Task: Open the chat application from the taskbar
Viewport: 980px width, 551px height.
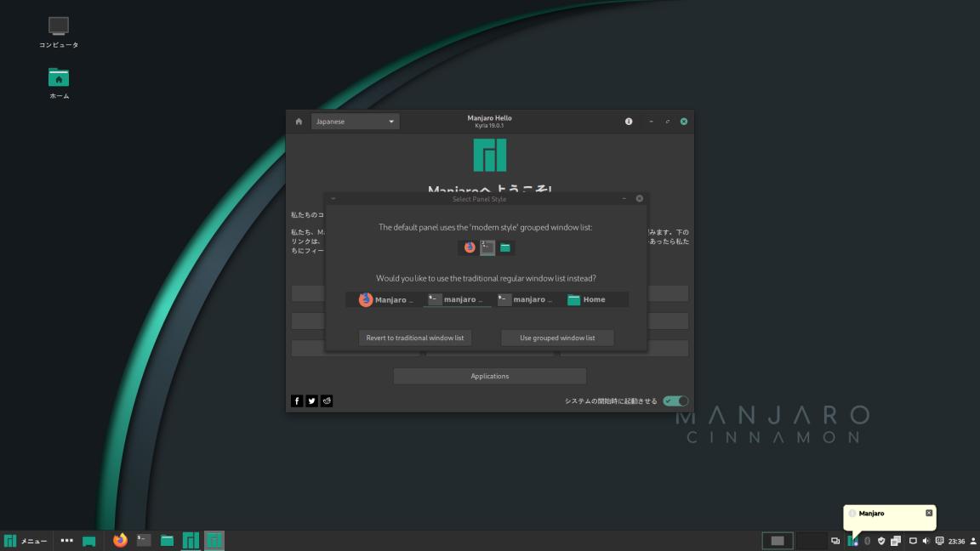Action: pyautogui.click(x=88, y=540)
